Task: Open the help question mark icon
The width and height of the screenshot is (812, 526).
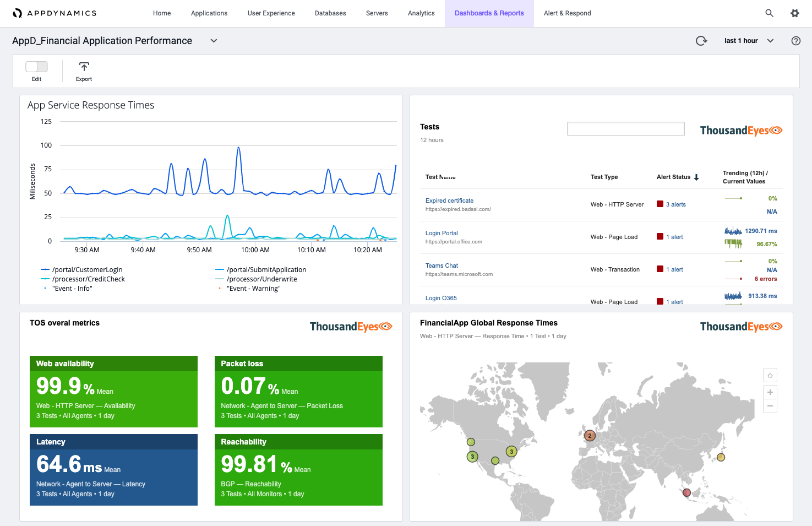Action: (x=795, y=41)
